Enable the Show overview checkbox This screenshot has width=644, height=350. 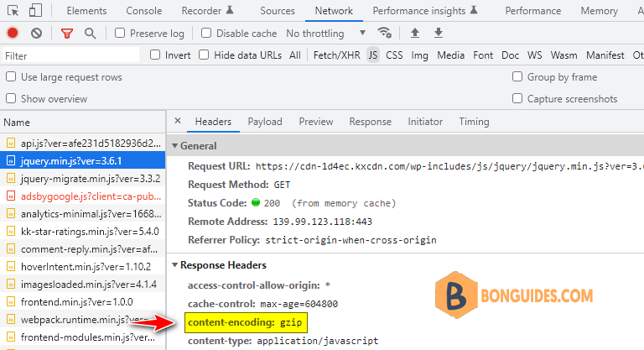tap(11, 98)
